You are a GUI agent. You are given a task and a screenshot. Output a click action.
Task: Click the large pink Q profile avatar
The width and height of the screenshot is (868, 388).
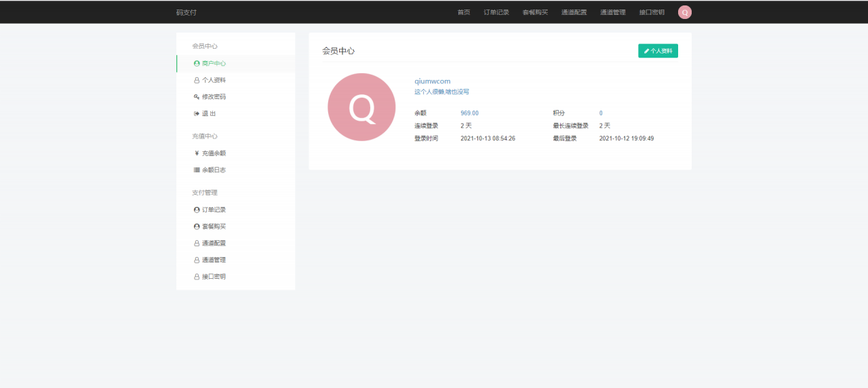tap(361, 107)
